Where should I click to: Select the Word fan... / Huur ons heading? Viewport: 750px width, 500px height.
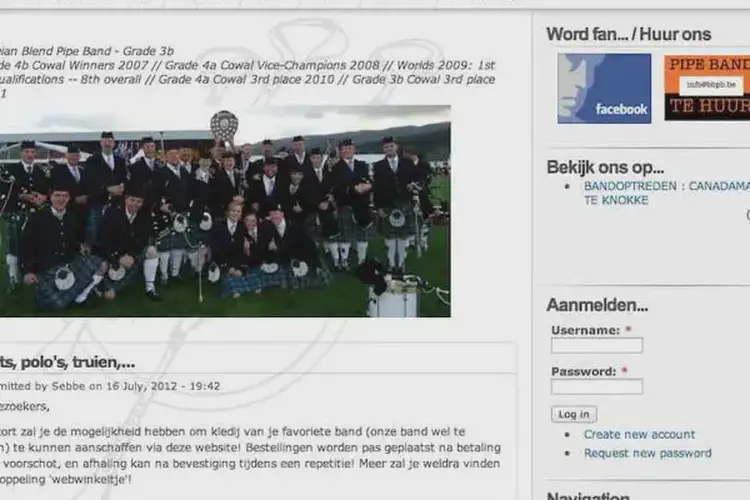coord(629,34)
